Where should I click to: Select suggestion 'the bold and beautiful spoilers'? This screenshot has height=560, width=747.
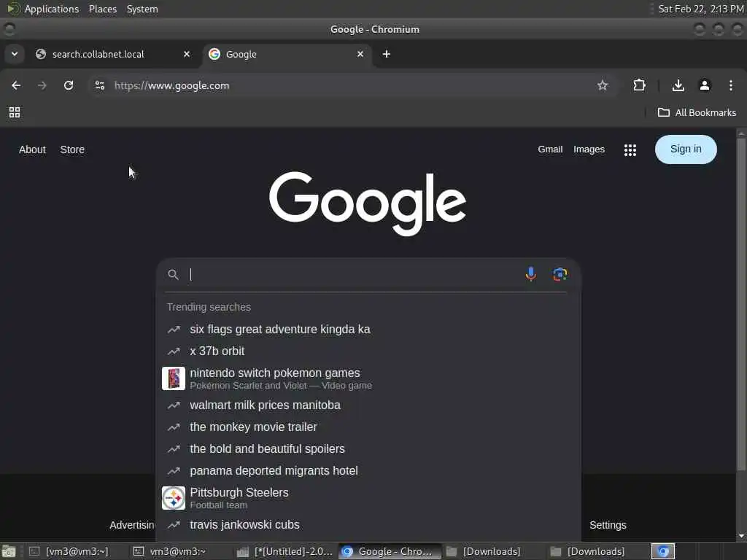pyautogui.click(x=368, y=449)
